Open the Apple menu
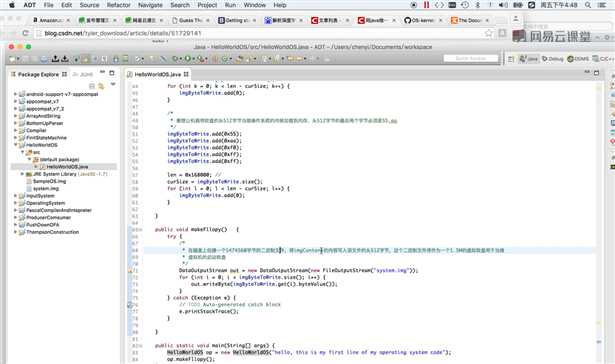The height and width of the screenshot is (364, 615). tap(11, 5)
